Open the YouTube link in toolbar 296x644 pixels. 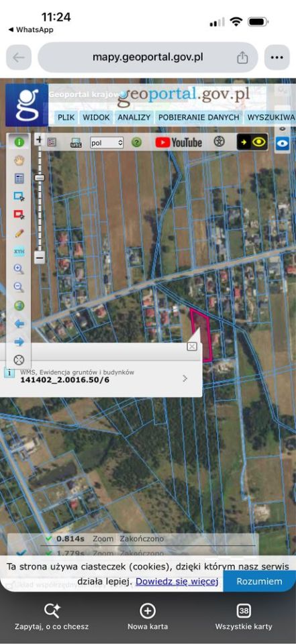coord(179,142)
